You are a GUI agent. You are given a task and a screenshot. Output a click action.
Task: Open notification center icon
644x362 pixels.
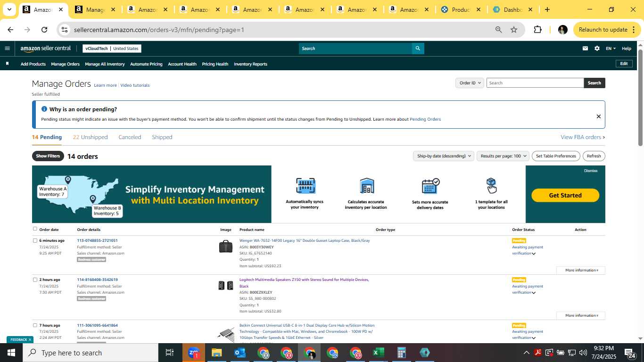click(x=630, y=353)
